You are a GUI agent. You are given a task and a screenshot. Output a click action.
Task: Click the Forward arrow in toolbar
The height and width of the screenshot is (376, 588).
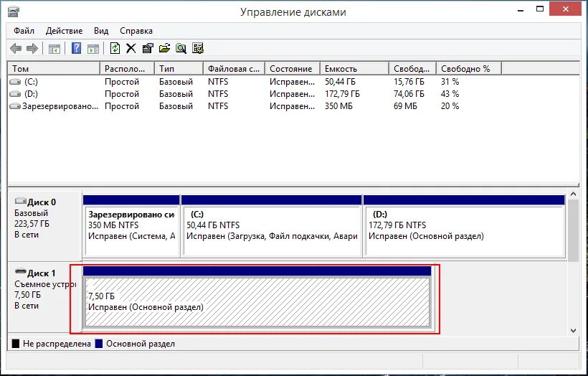32,48
